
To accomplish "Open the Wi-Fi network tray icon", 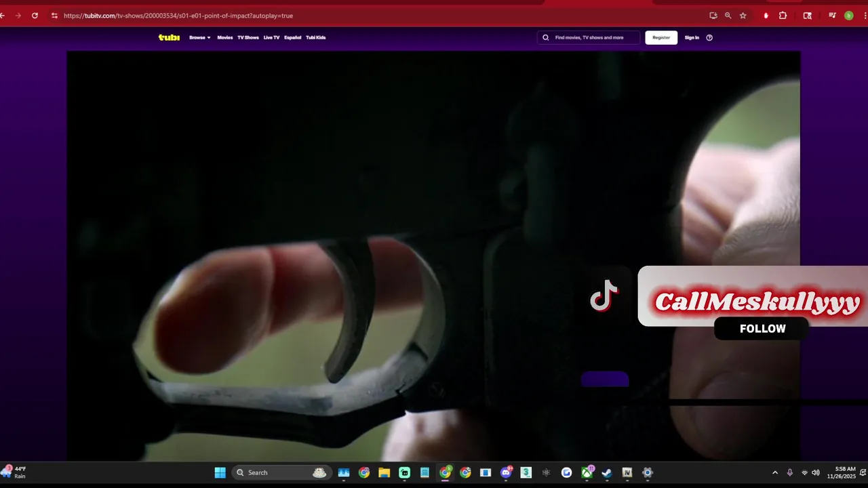I will [804, 472].
